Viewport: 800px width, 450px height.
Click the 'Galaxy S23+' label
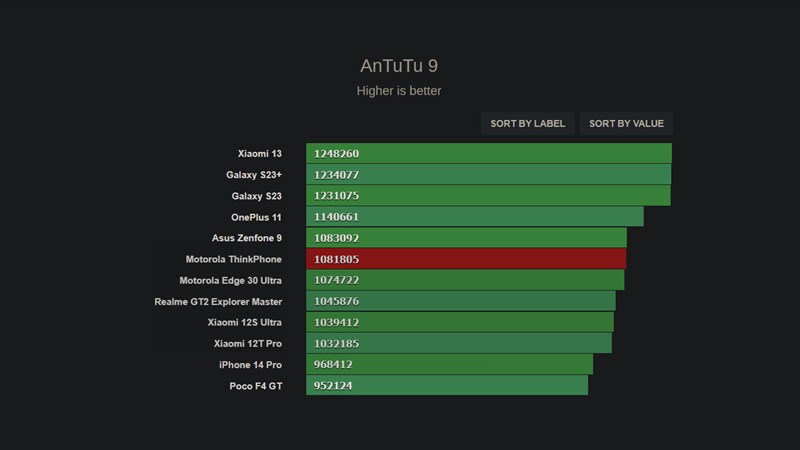pos(254,175)
